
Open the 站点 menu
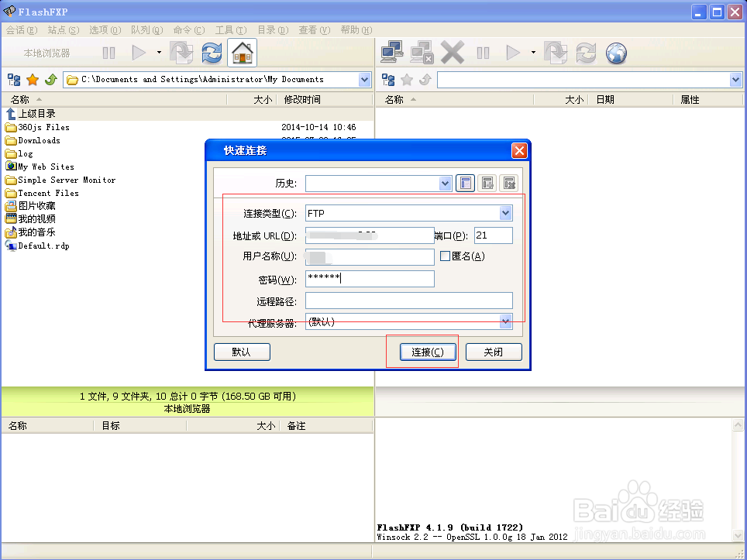(64, 30)
